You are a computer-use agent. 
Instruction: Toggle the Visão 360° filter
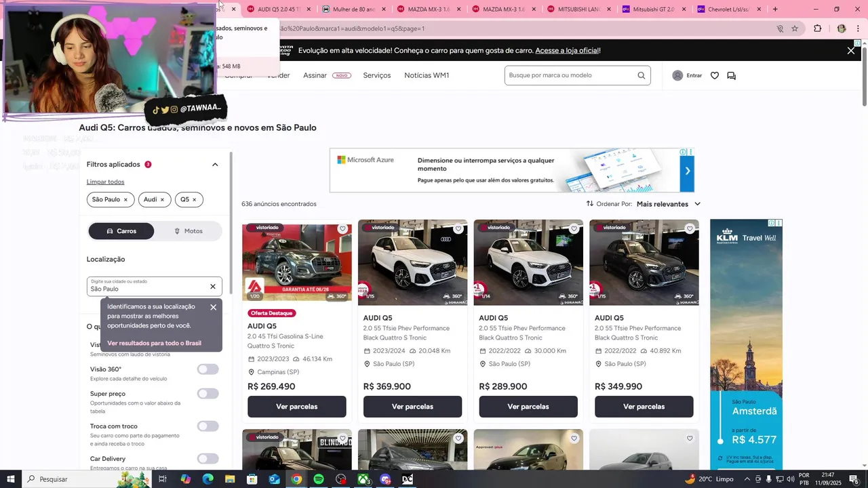(x=208, y=369)
